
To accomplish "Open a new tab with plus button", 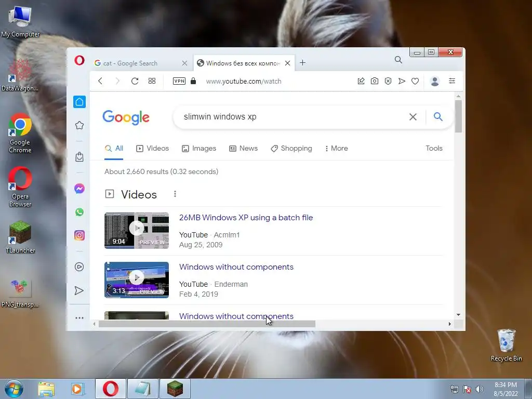I will tap(303, 63).
